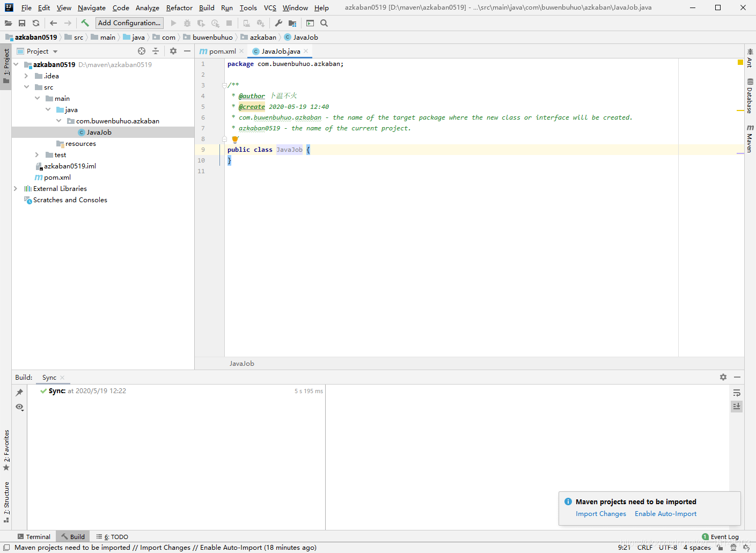Screen dimensions: 756x553
Task: Click the Run play icon
Action: [173, 23]
